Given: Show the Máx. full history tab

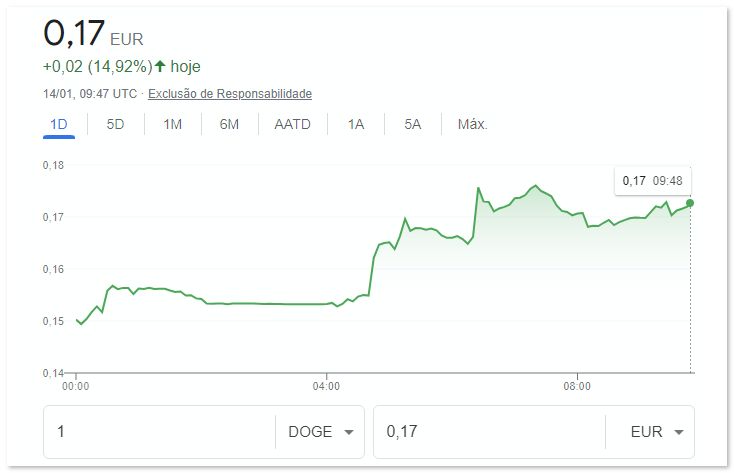Looking at the screenshot, I should click(x=472, y=125).
